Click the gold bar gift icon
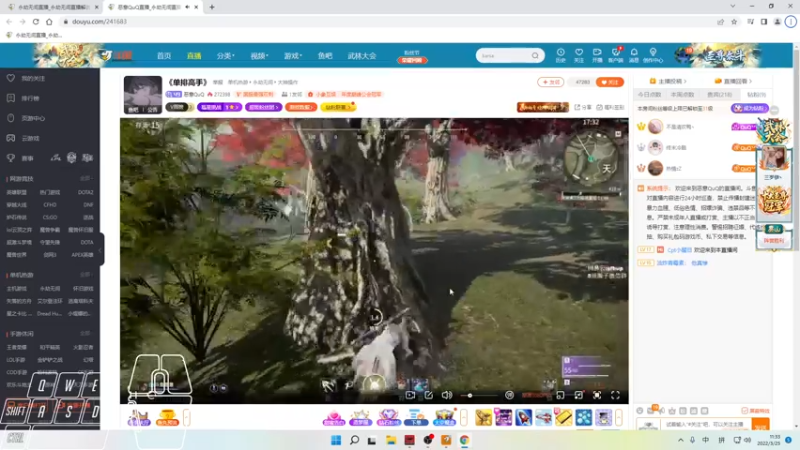This screenshot has height=450, width=800. (564, 417)
